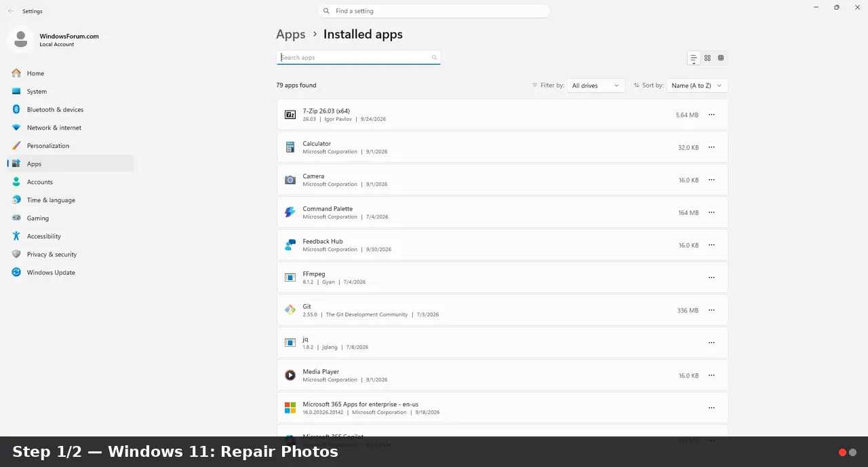Open more options for FFmpeg
This screenshot has width=868, height=467.
click(x=711, y=278)
